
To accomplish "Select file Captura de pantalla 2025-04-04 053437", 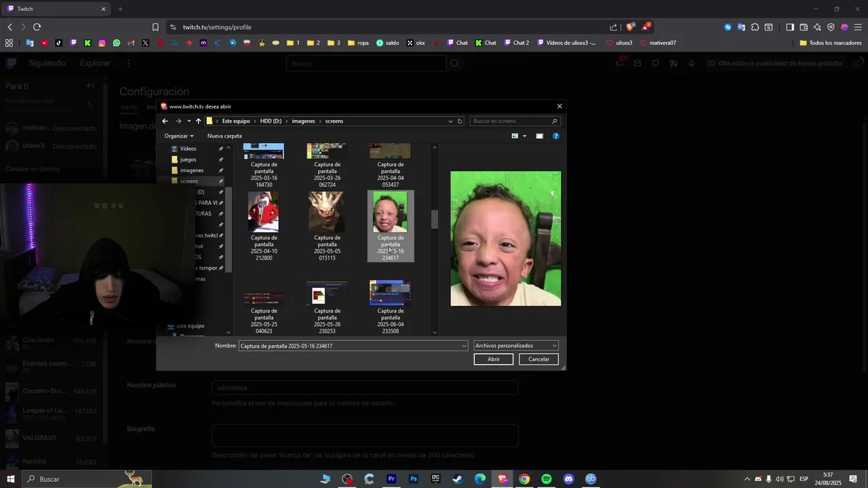I will tap(390, 166).
